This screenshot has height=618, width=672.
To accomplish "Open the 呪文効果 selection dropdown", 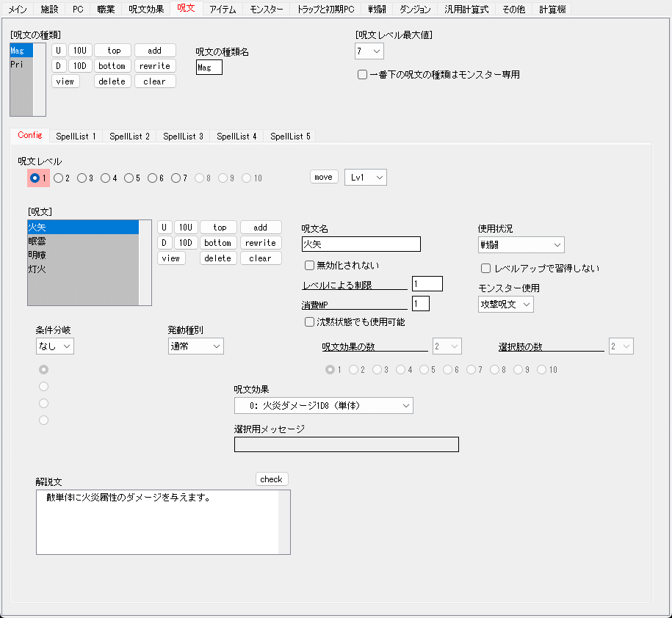I will pyautogui.click(x=324, y=406).
